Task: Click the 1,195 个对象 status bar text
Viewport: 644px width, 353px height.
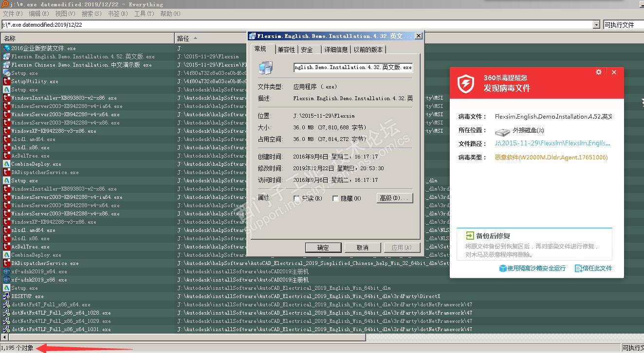Action: click(x=18, y=348)
